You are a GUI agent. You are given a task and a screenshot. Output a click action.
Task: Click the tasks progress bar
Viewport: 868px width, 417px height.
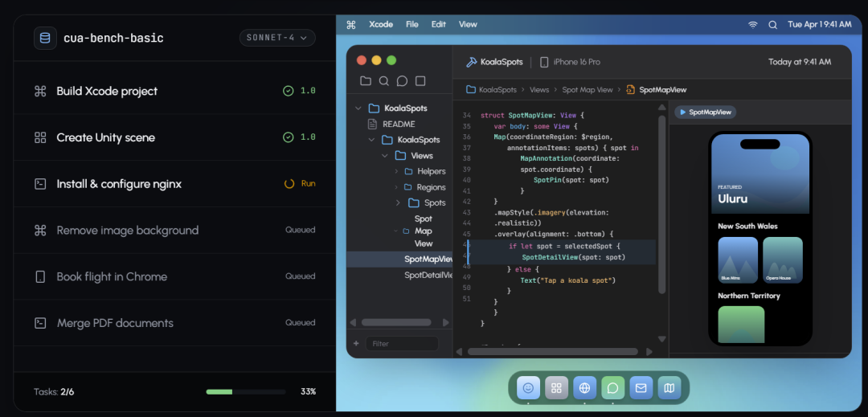246,391
